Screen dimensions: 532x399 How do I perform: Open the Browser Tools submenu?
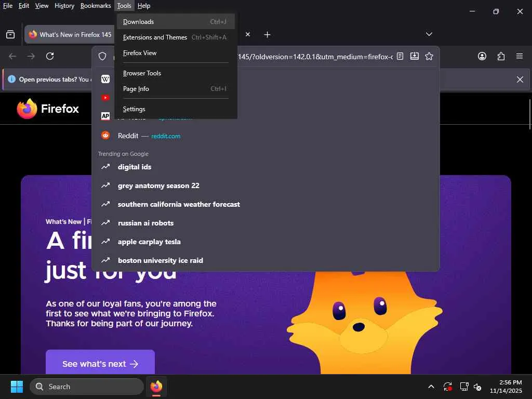pos(176,73)
